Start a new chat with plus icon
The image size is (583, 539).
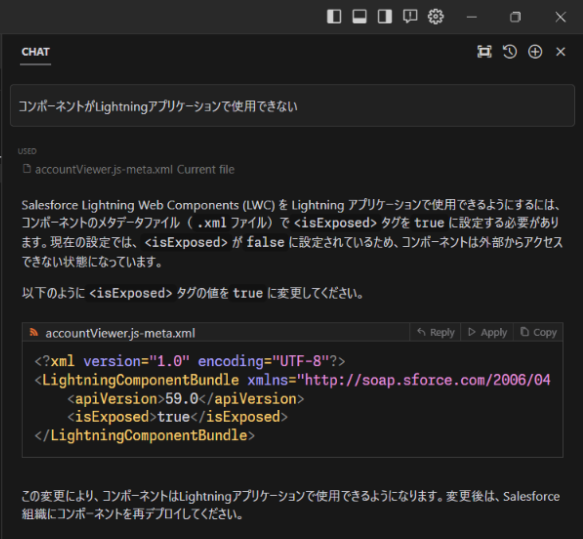pyautogui.click(x=535, y=52)
